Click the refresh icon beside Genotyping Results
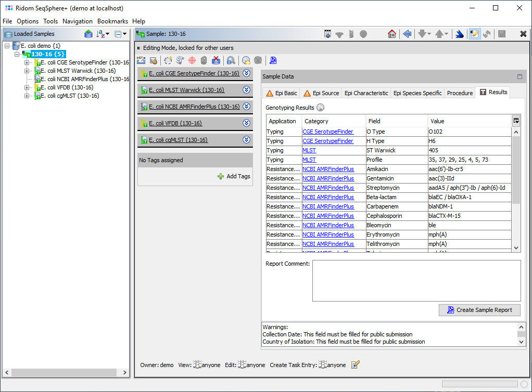Image resolution: width=532 pixels, height=392 pixels. pos(321,108)
